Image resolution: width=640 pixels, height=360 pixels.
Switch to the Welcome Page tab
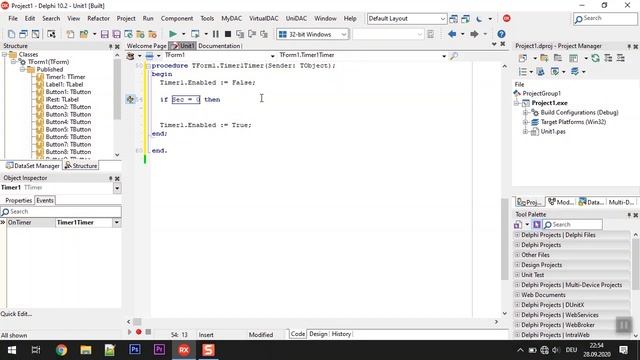147,46
